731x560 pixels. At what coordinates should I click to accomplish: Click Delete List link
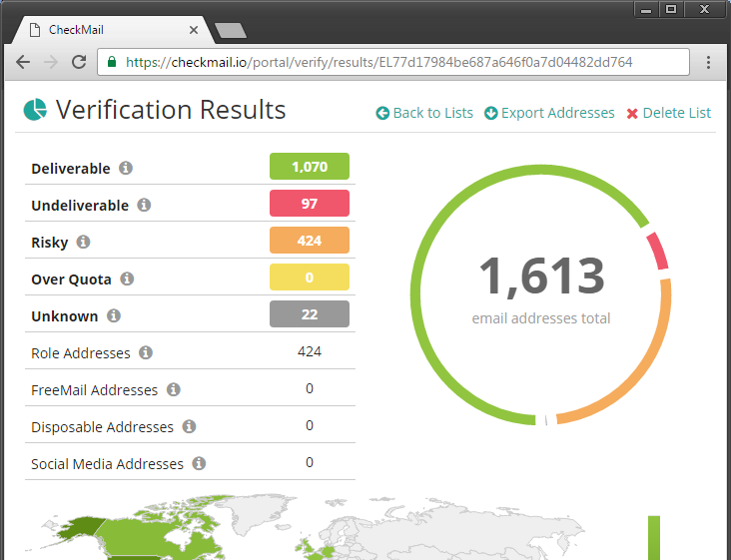668,113
